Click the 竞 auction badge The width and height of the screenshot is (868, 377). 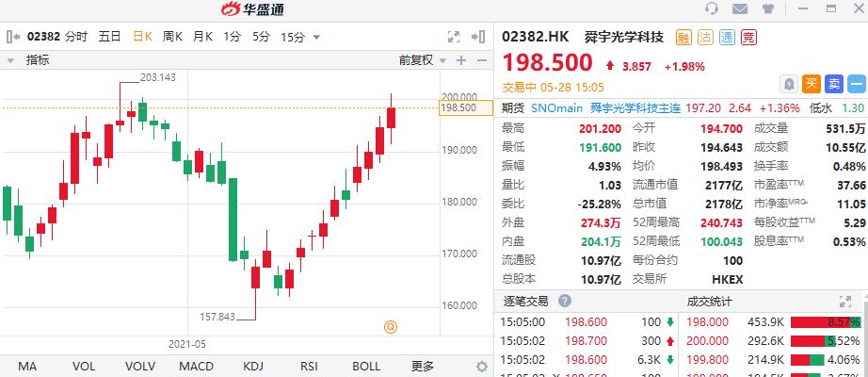(748, 37)
